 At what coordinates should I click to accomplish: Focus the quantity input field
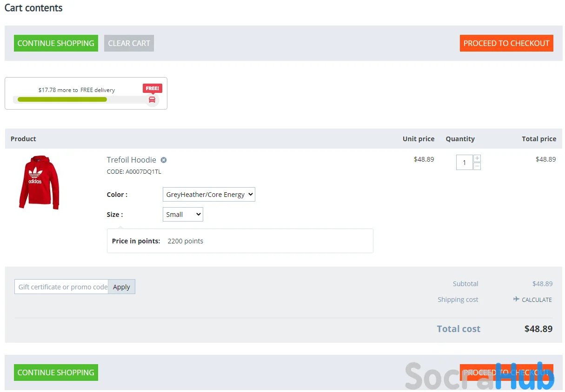(464, 163)
